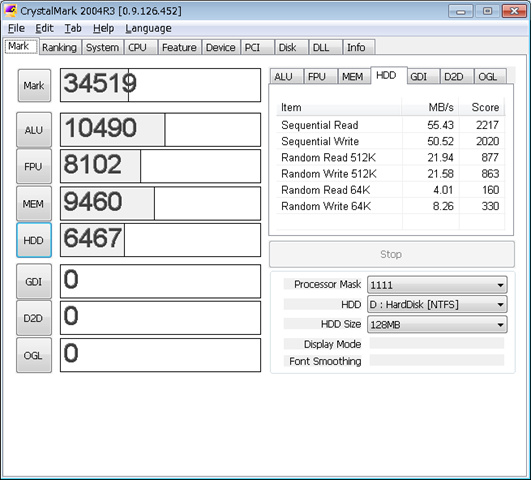
Task: Click the CrystalMark app icon in title bar
Action: tap(10, 11)
